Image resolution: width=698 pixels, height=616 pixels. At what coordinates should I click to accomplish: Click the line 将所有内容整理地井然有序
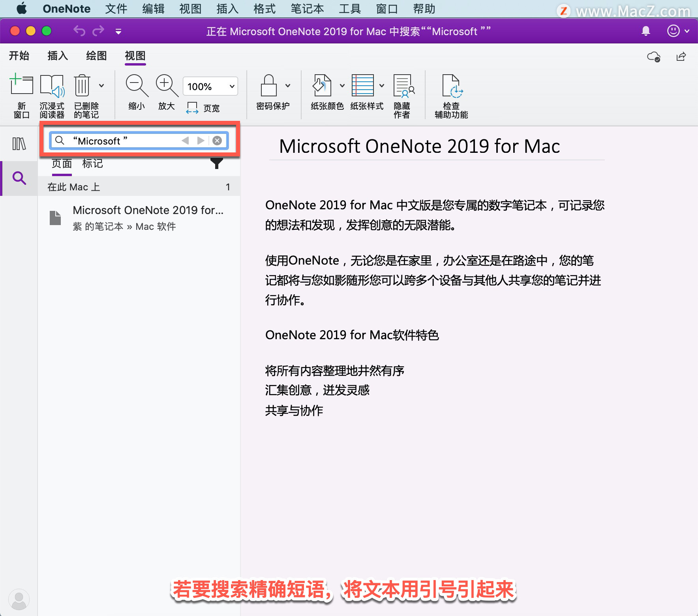coord(334,370)
